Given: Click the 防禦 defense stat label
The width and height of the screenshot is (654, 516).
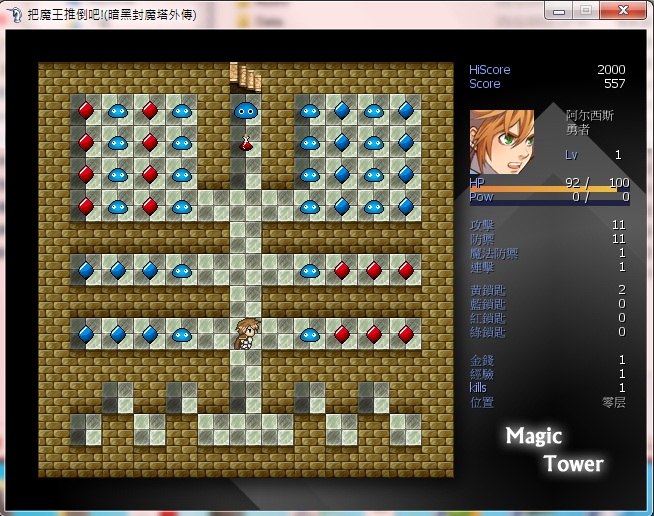Looking at the screenshot, I should pos(482,239).
